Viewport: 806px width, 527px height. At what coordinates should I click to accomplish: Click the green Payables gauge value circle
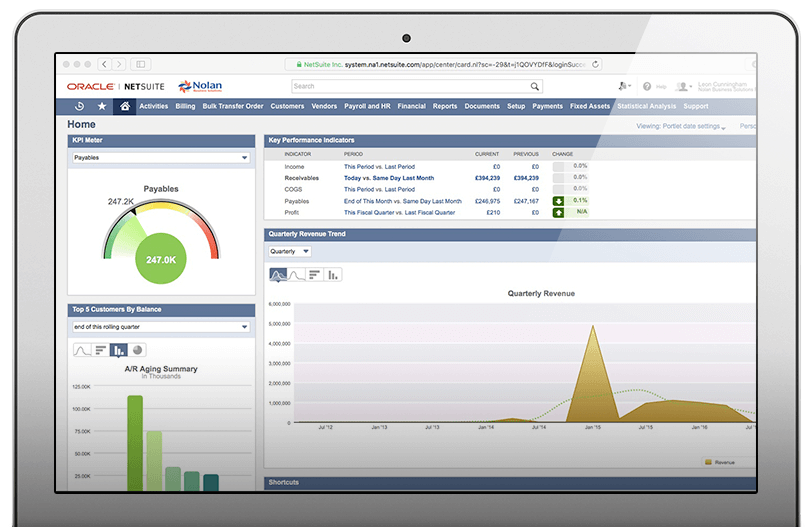tap(161, 259)
